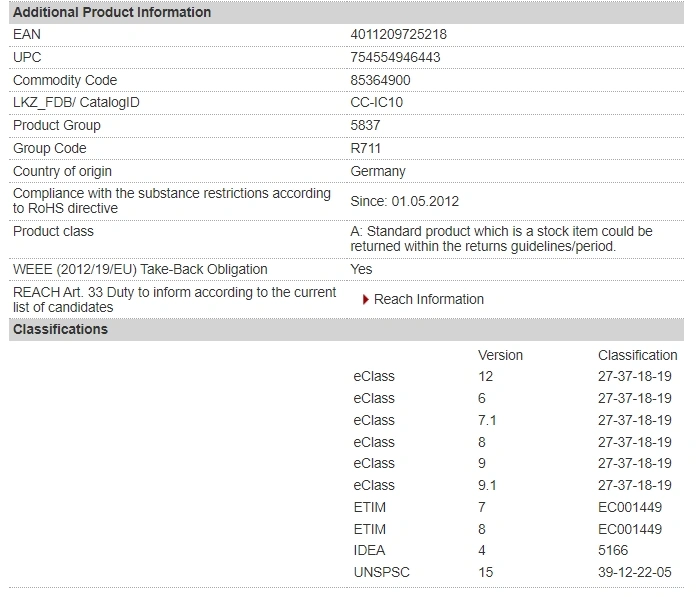Click the EAN row label
This screenshot has height=597, width=699.
(x=27, y=34)
